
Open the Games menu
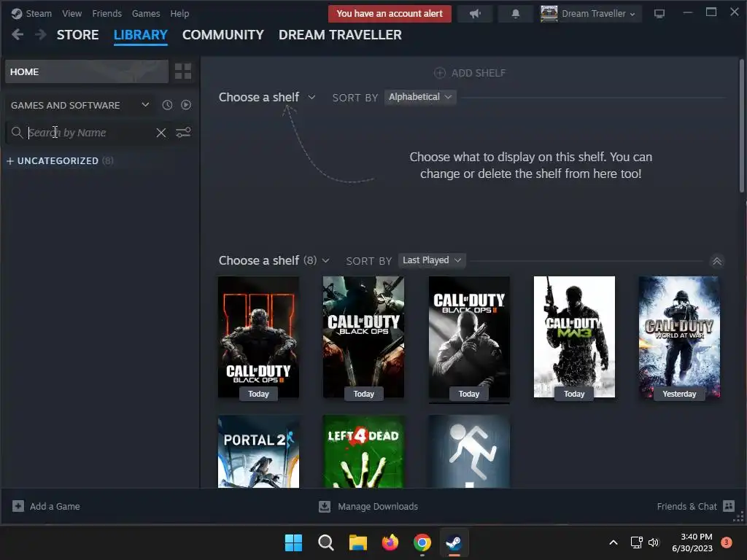pos(146,13)
